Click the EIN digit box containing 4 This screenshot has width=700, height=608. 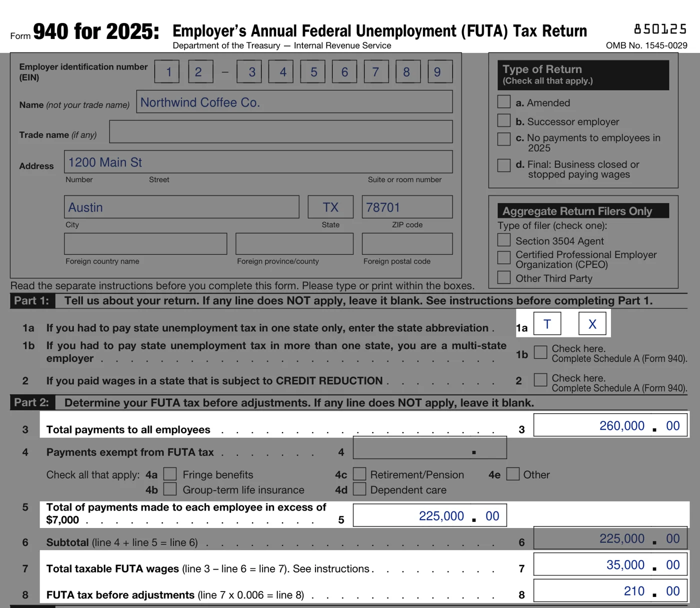[281, 71]
